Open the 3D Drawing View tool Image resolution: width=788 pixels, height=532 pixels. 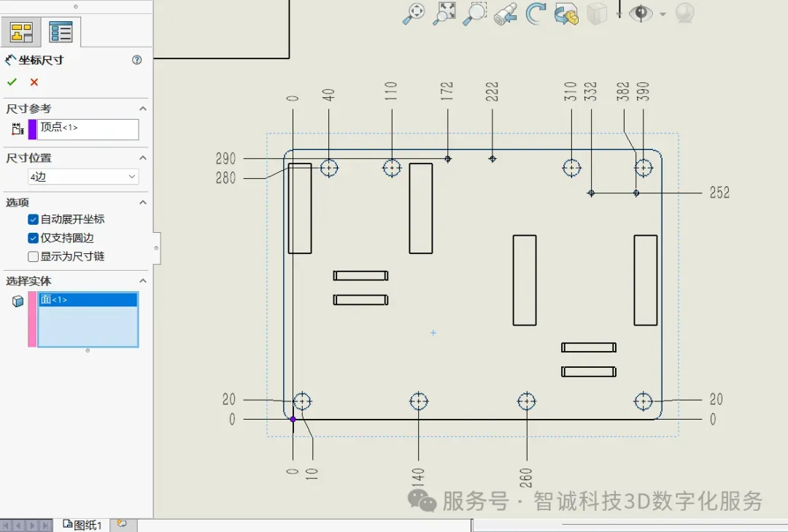566,14
